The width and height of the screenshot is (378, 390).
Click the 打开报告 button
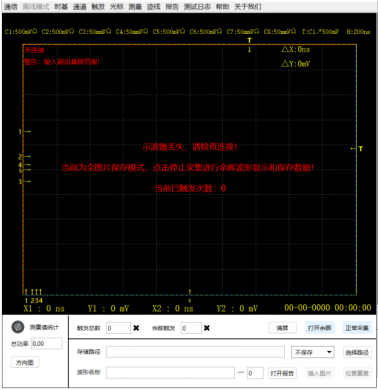click(282, 373)
